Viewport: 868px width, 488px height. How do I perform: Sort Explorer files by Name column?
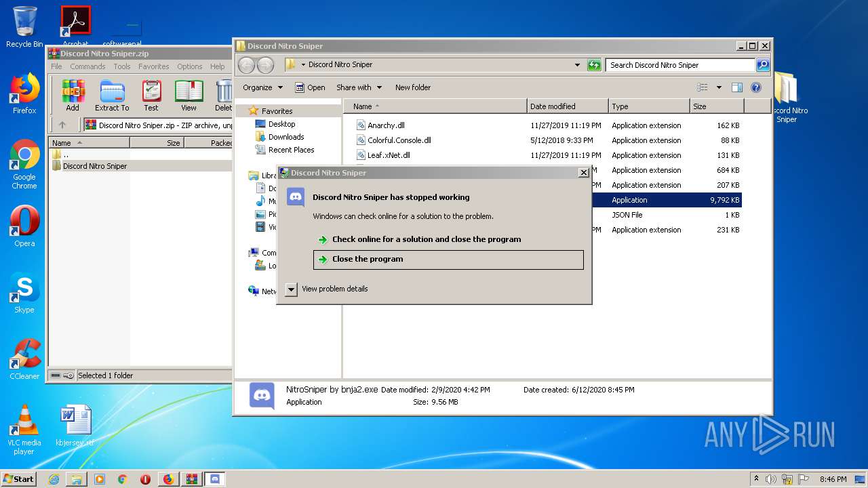coord(435,106)
